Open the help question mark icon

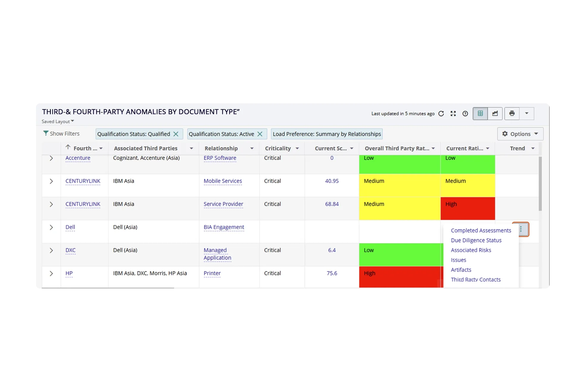(x=465, y=113)
